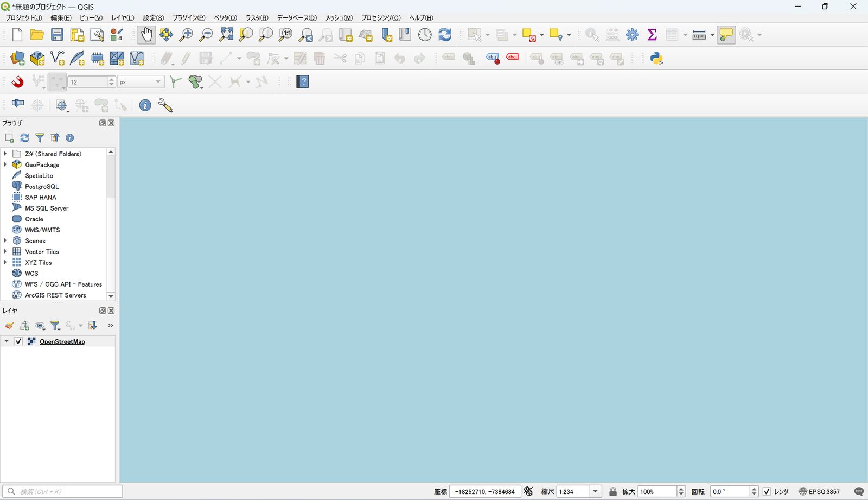This screenshot has height=500, width=868.
Task: Enable snapping with the magnet icon
Action: [17, 81]
